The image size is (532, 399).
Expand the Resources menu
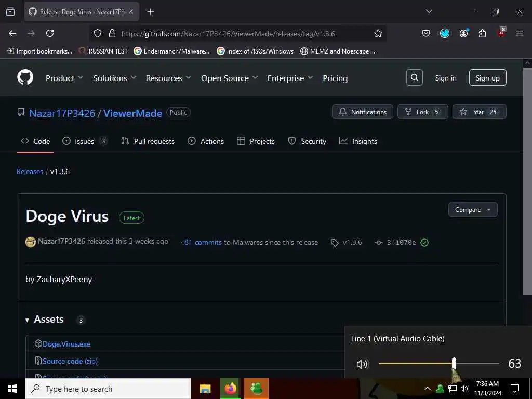[169, 78]
